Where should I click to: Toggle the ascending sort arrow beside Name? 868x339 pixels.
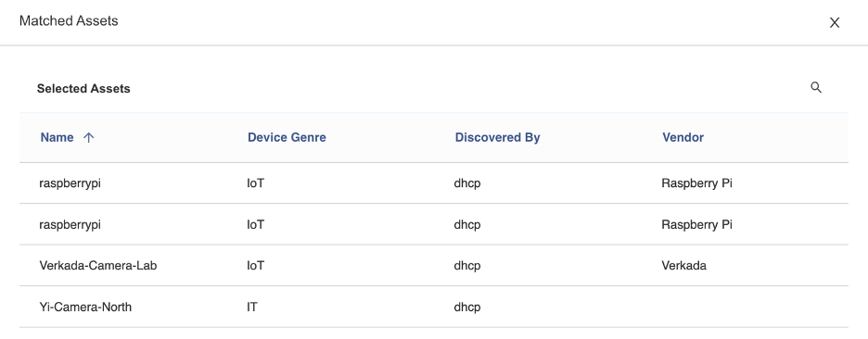click(89, 138)
